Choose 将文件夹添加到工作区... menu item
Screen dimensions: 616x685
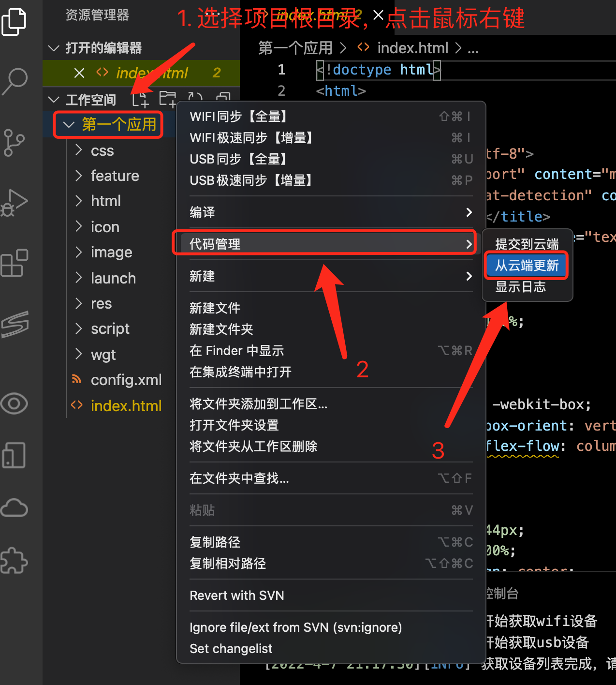click(331, 404)
